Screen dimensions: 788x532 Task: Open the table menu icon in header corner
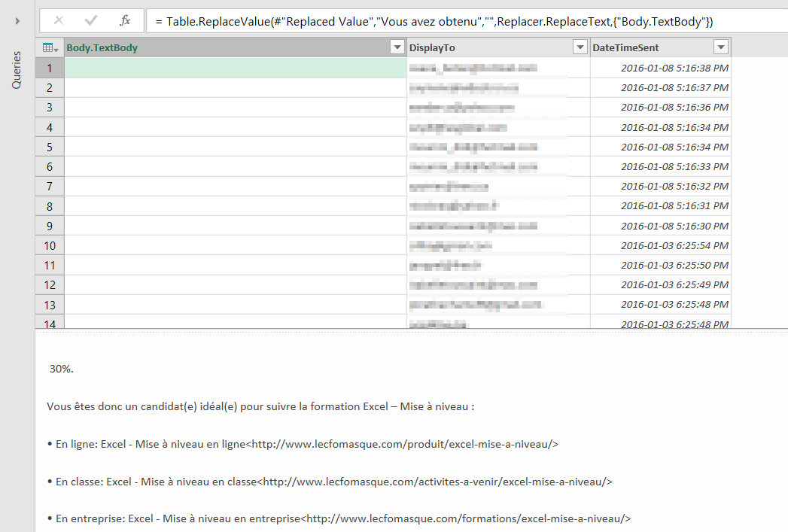click(x=50, y=47)
